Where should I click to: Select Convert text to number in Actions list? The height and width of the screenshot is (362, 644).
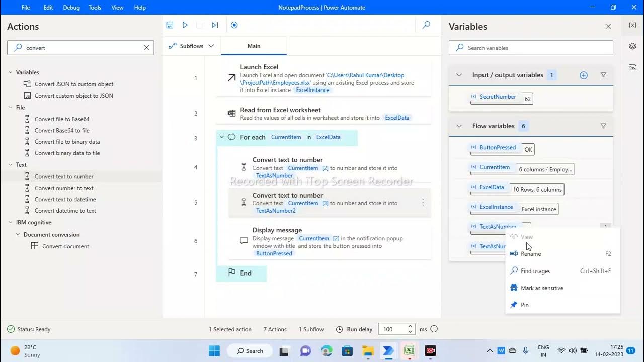click(x=64, y=176)
